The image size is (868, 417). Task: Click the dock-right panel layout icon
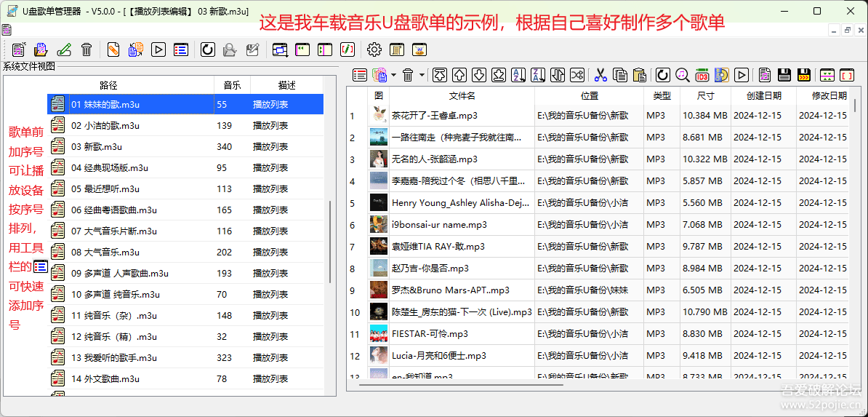point(324,49)
